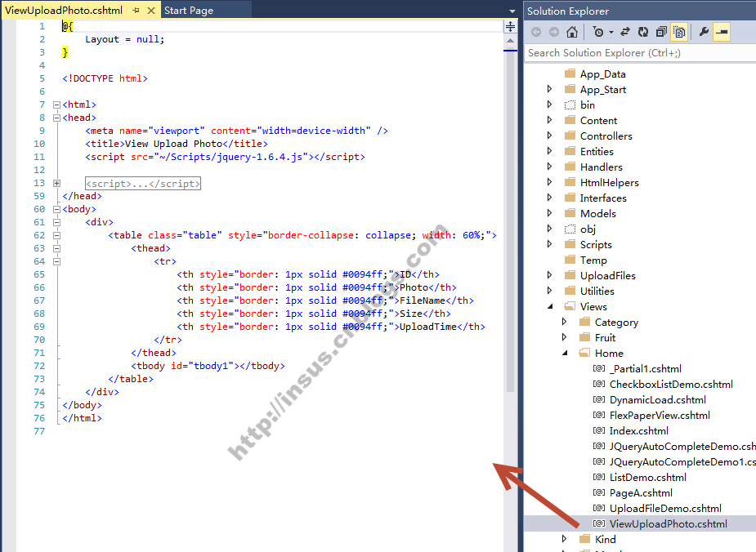Expand the Entities folder
Viewport: 756px width, 552px height.
point(550,151)
